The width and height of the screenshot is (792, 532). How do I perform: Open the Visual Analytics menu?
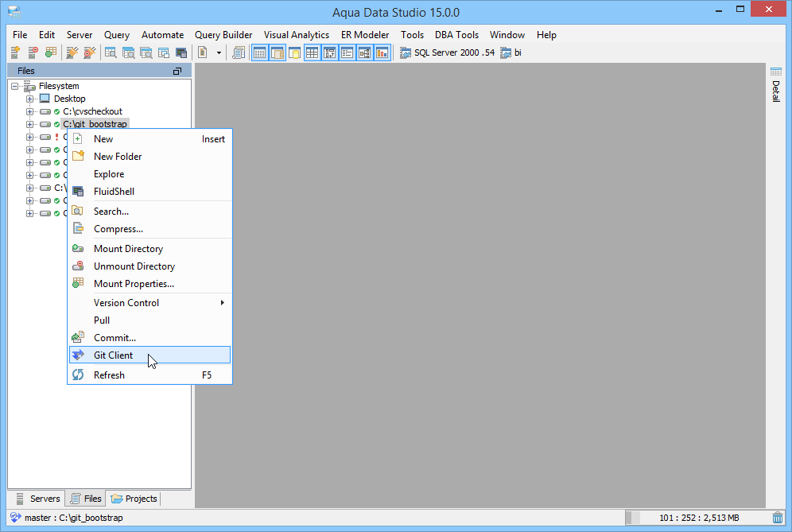point(297,35)
